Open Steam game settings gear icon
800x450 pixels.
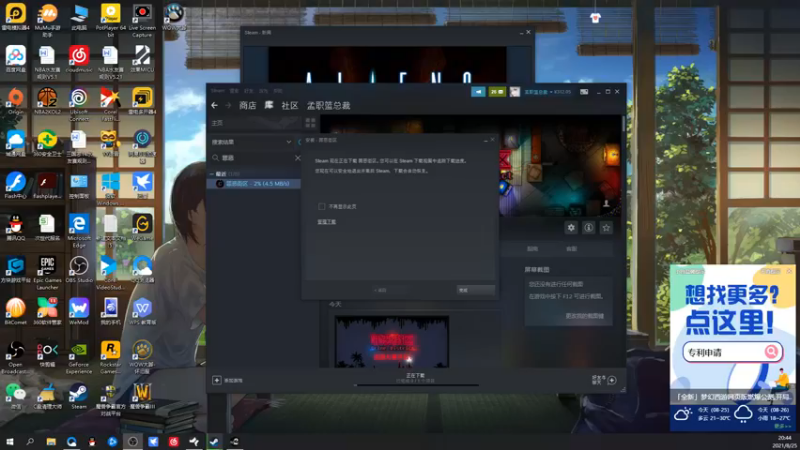coord(571,228)
